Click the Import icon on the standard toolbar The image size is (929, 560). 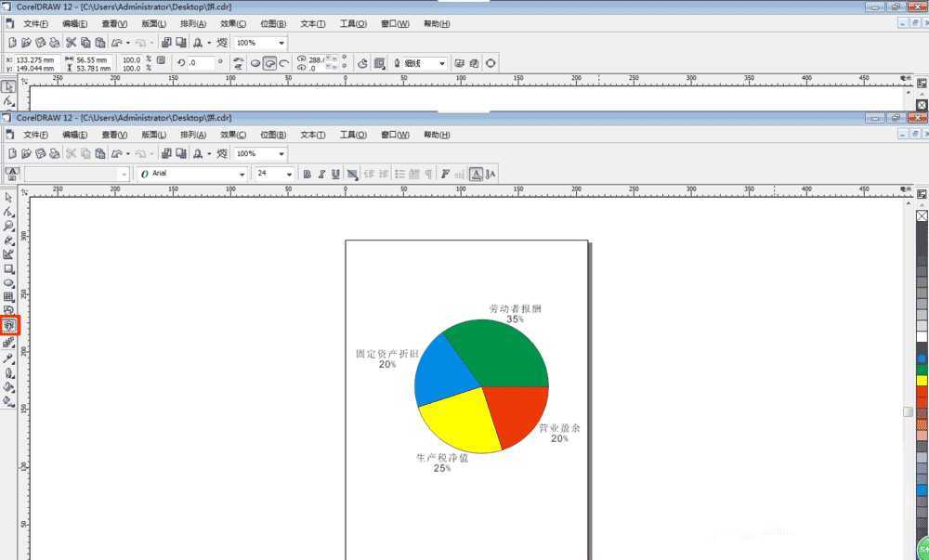coord(167,153)
